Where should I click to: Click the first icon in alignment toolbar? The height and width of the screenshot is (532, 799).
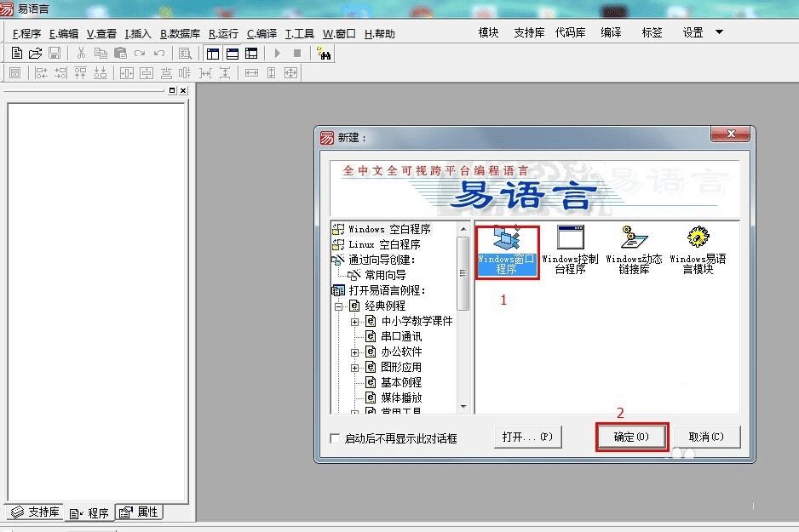coord(15,73)
